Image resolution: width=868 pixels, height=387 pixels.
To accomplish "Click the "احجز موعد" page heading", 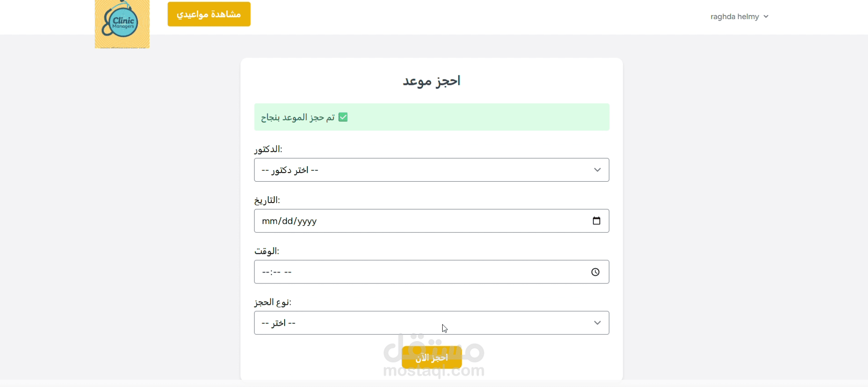I will point(431,81).
